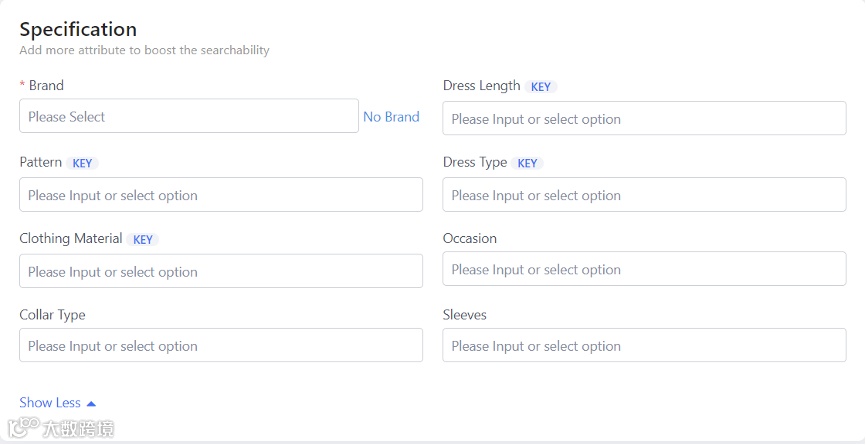This screenshot has height=445, width=866.
Task: Click into the Sleeves input field
Action: tap(644, 346)
